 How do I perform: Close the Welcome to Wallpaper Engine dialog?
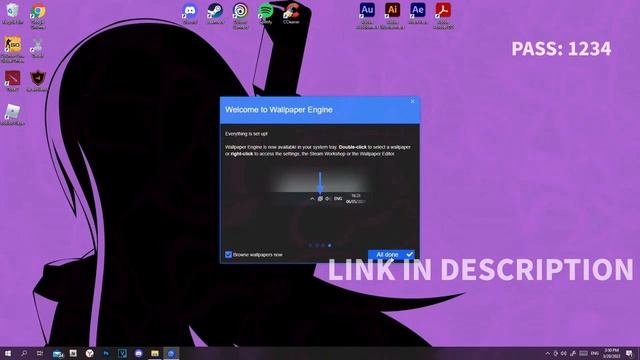[412, 101]
